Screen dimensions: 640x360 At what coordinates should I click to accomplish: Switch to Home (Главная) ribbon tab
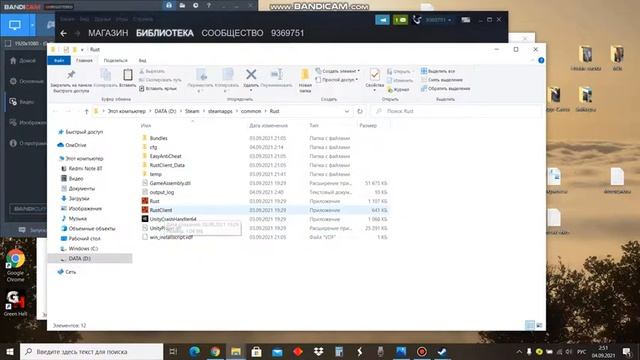pos(84,60)
